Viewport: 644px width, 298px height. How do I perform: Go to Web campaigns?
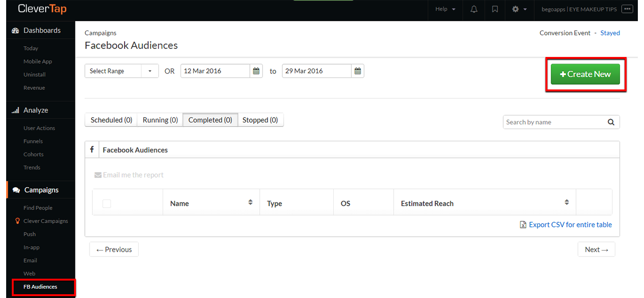click(29, 274)
